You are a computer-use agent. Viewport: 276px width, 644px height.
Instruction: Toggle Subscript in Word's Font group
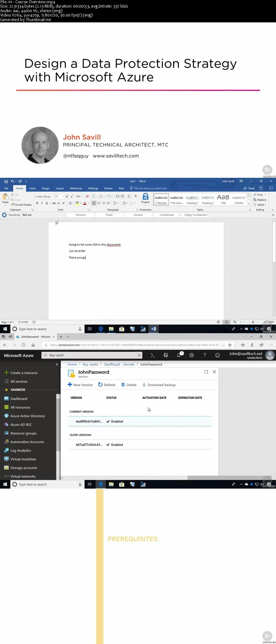coord(59,203)
